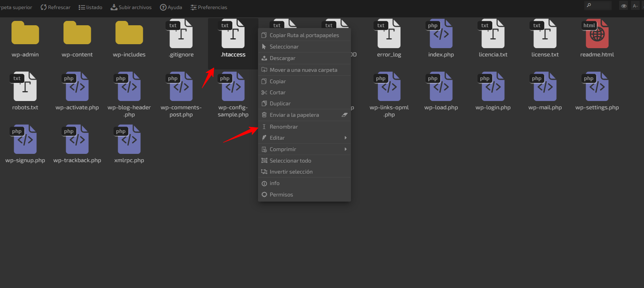Viewport: 644px width, 288px height.
Task: Choose Descargar in context menu
Action: (304, 58)
